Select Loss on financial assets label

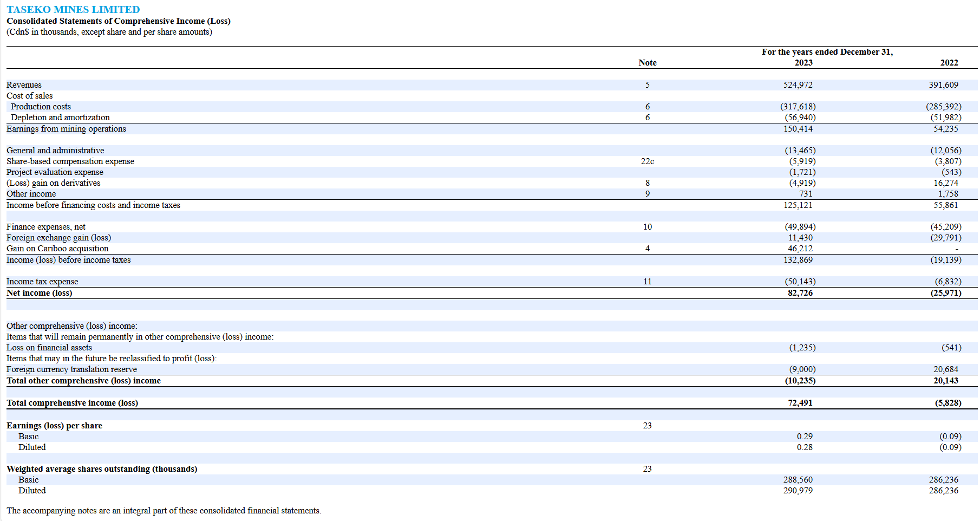[x=49, y=348]
